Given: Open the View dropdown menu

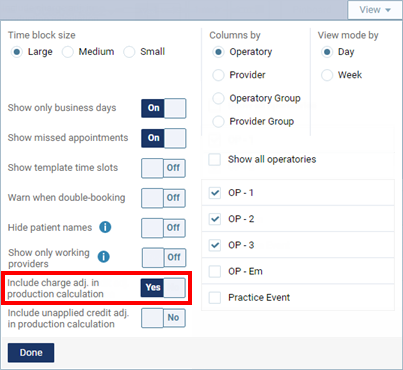Looking at the screenshot, I should coord(375,10).
